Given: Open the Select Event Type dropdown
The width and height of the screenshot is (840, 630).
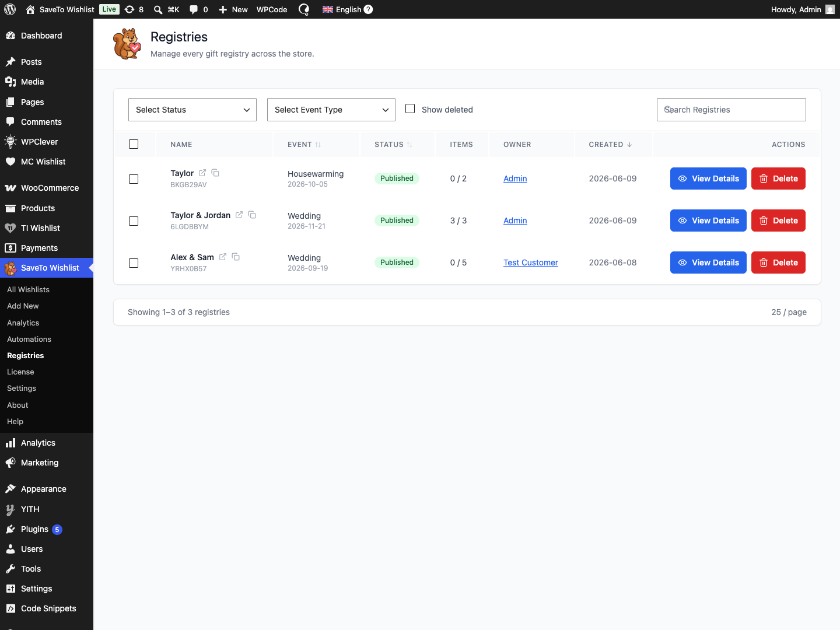Looking at the screenshot, I should (331, 110).
